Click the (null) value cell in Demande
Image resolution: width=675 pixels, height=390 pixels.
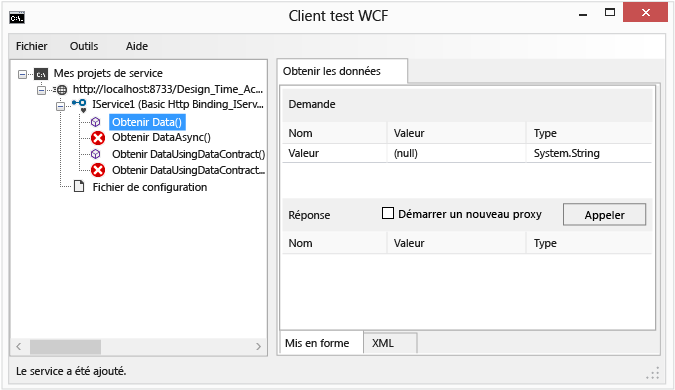[x=456, y=153]
